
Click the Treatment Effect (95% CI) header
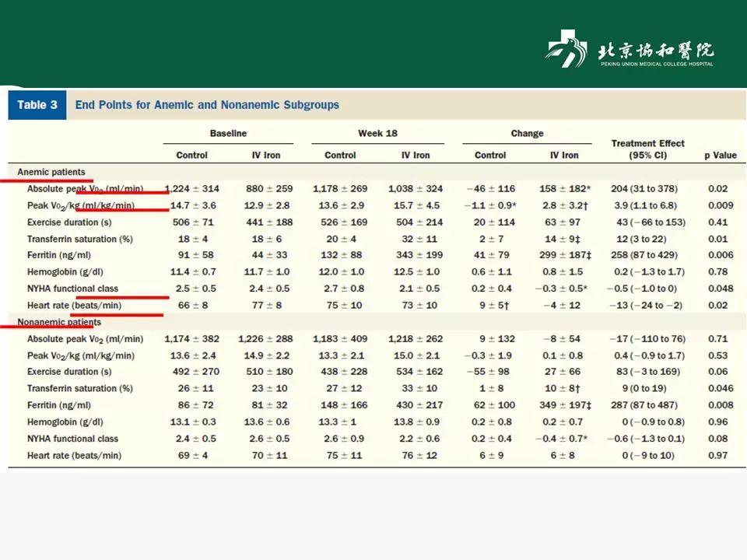648,149
